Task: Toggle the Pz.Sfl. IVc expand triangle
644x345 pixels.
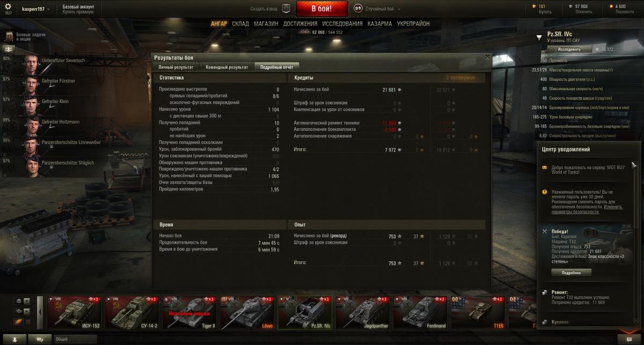Action: point(540,38)
